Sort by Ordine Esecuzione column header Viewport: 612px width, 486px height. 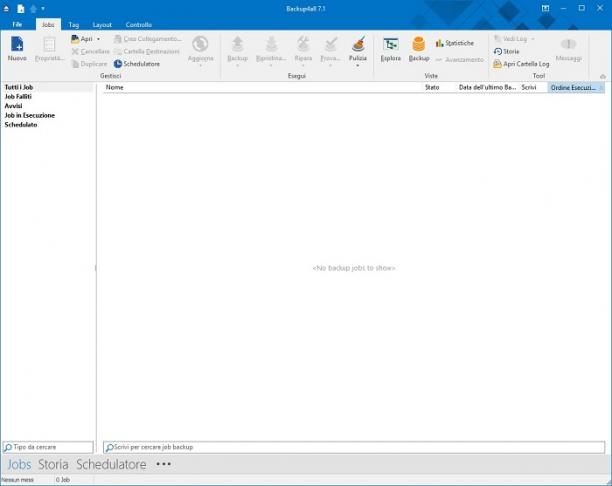pyautogui.click(x=576, y=87)
